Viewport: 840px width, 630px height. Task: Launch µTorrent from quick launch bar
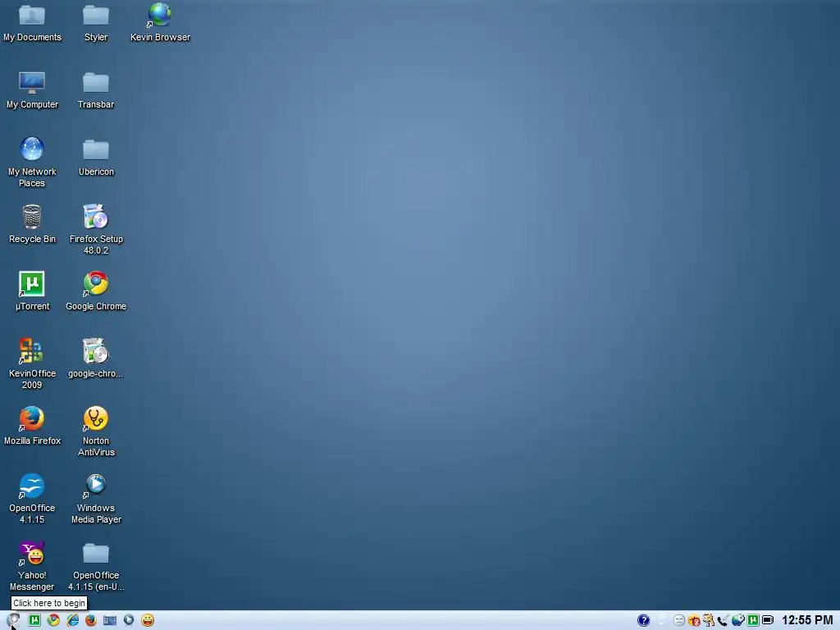click(34, 620)
